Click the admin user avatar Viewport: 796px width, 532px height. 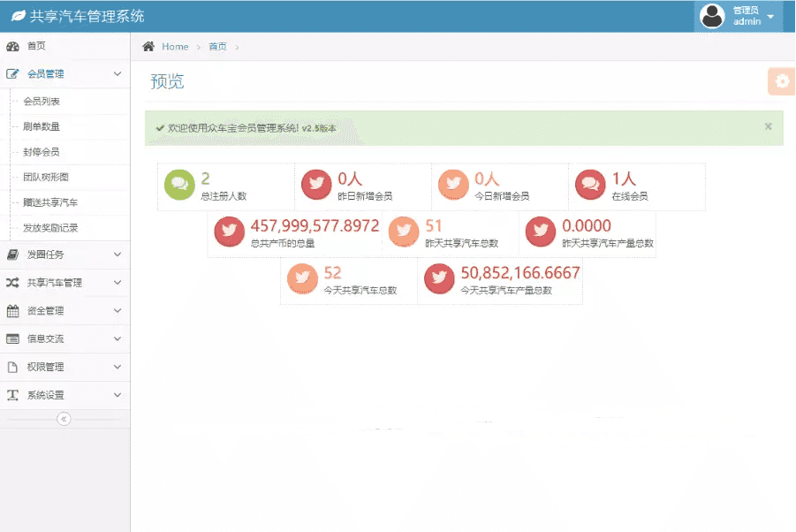(712, 16)
